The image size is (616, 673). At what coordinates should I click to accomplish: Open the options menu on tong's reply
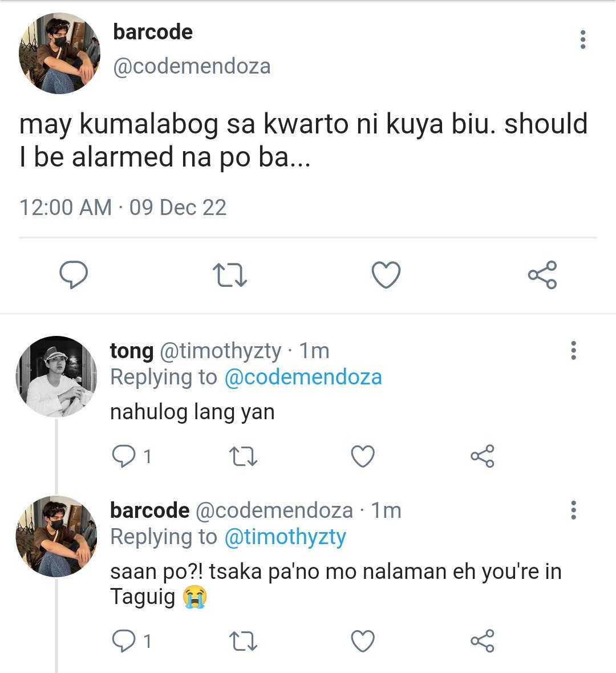[x=573, y=350]
